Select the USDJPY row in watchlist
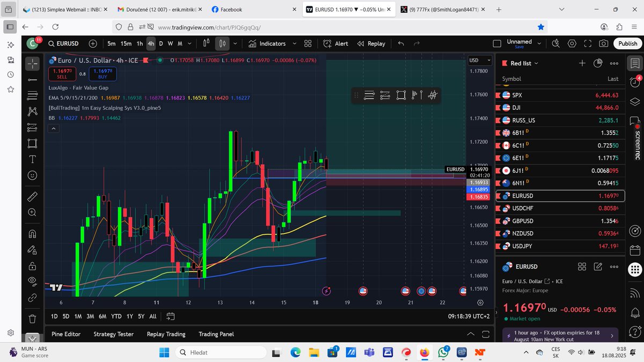Image resolution: width=644 pixels, height=362 pixels. click(x=560, y=246)
